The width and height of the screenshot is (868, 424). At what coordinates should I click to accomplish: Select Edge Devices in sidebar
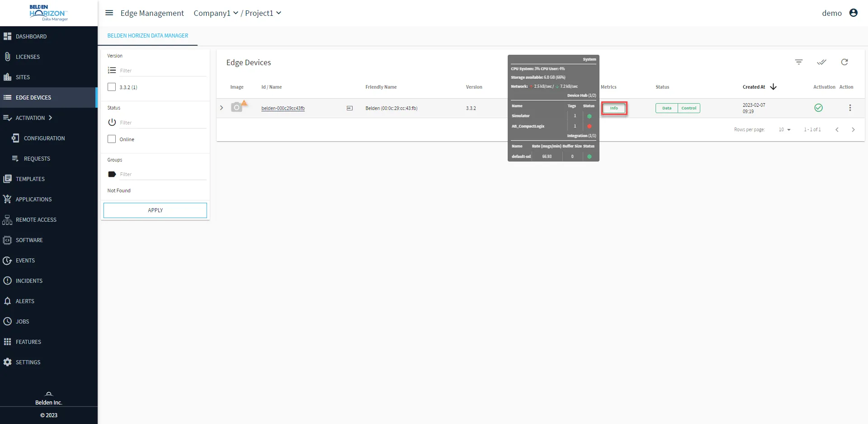[48, 97]
